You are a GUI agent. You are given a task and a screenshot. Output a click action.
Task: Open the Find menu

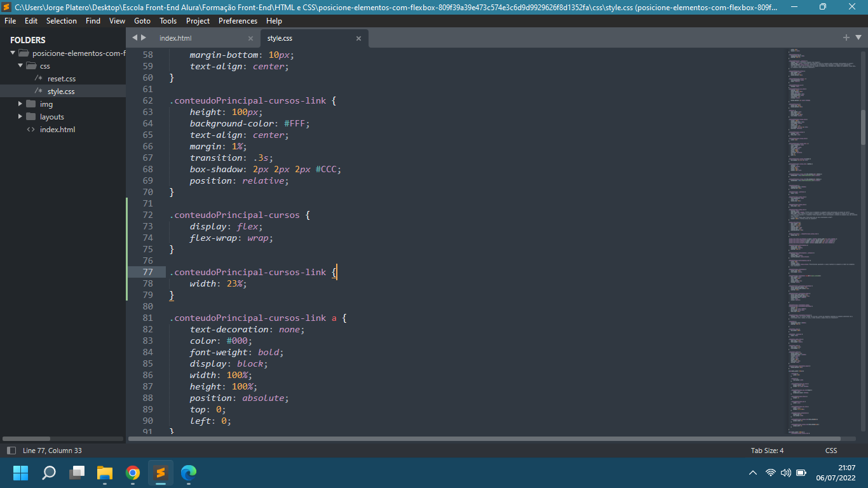click(x=93, y=21)
